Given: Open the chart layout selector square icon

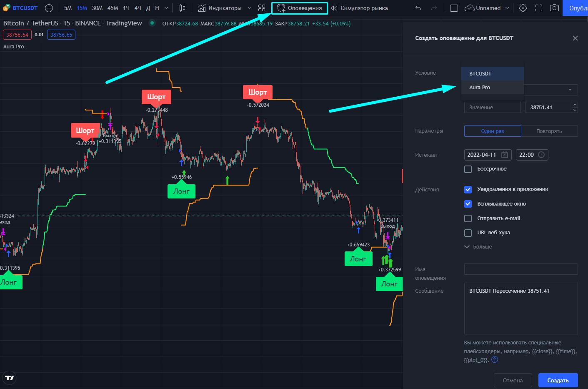Looking at the screenshot, I should (454, 8).
